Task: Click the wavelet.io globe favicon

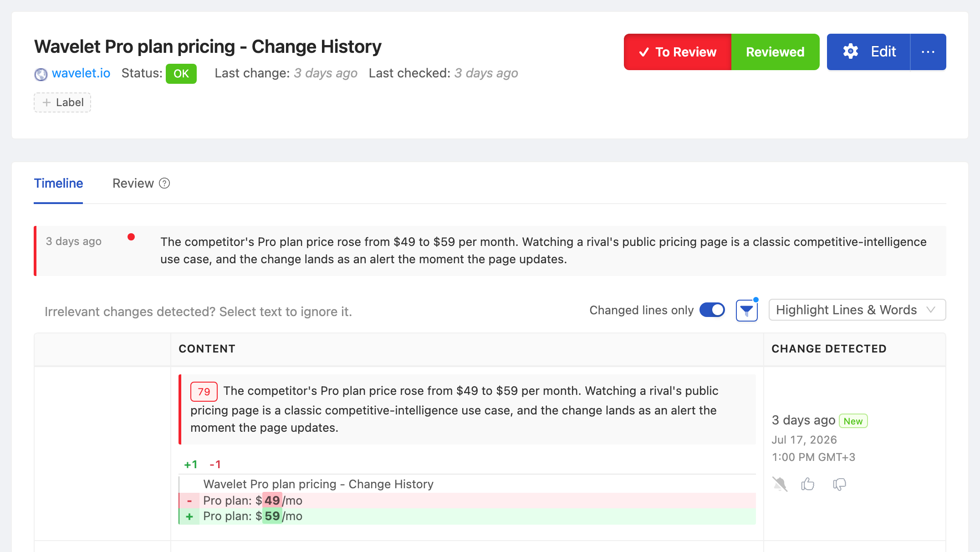Action: pos(41,74)
